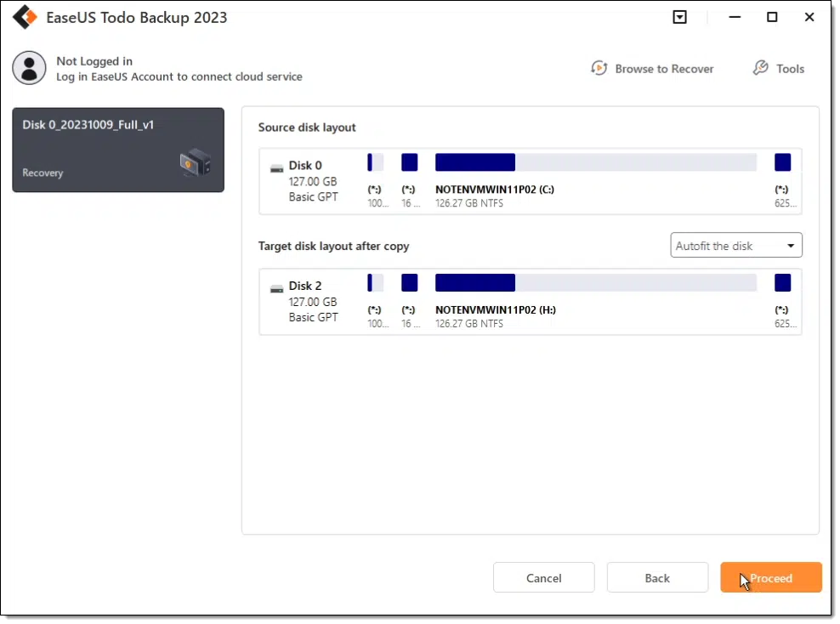Click Not Logged in text

click(95, 61)
